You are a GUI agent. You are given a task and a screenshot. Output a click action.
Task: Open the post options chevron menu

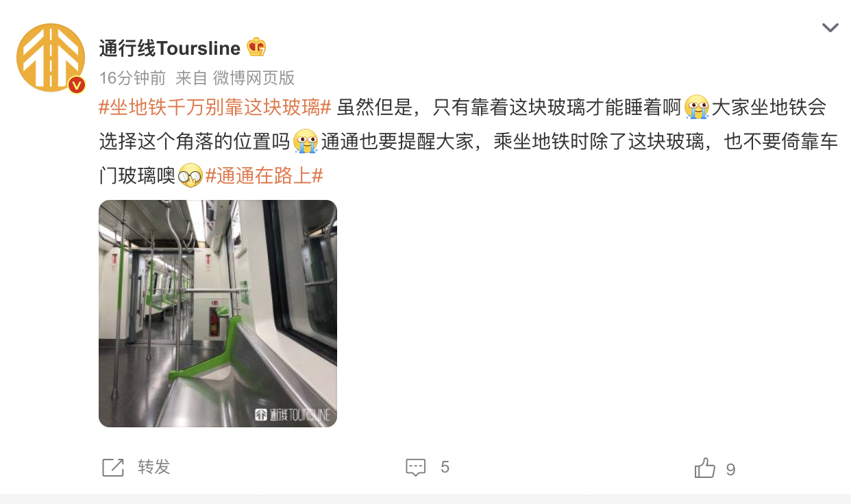[830, 28]
